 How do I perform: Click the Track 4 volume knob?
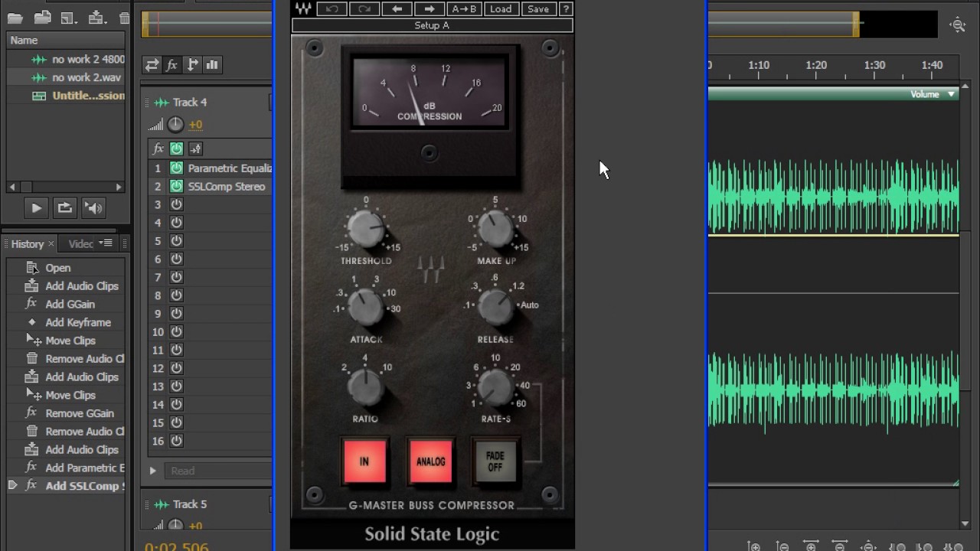point(176,125)
